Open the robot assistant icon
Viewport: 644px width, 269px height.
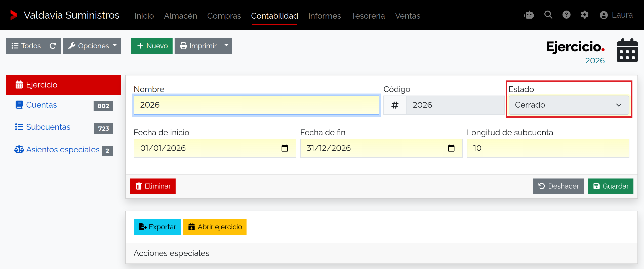pos(529,15)
